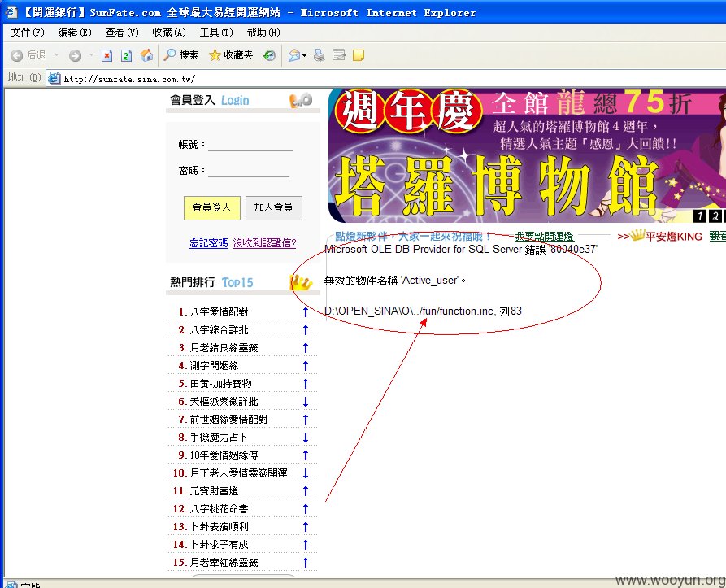Click the Stop loading icon

pyautogui.click(x=107, y=55)
